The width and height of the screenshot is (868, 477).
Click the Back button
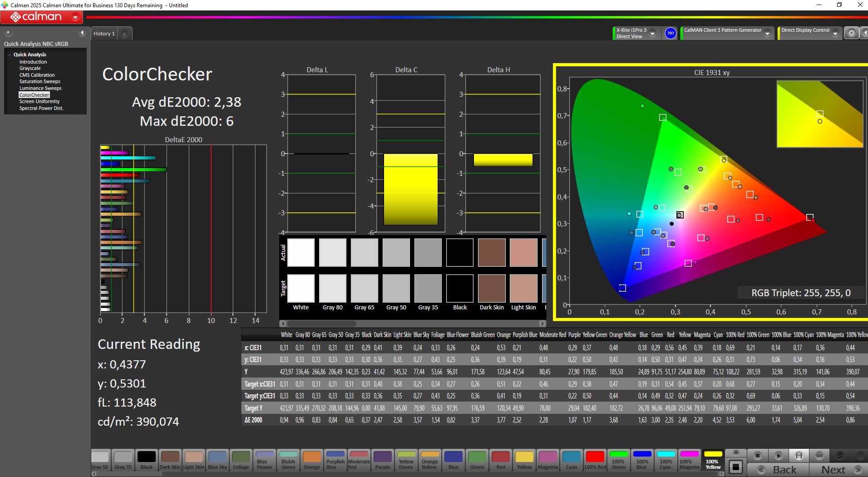coord(778,470)
